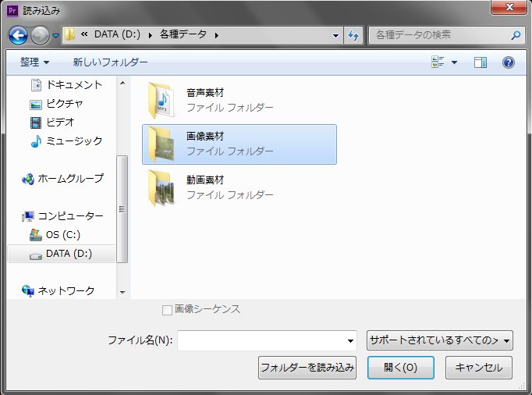Open the address bar history dropdown
Screen dimensions: 532x395
click(335, 35)
